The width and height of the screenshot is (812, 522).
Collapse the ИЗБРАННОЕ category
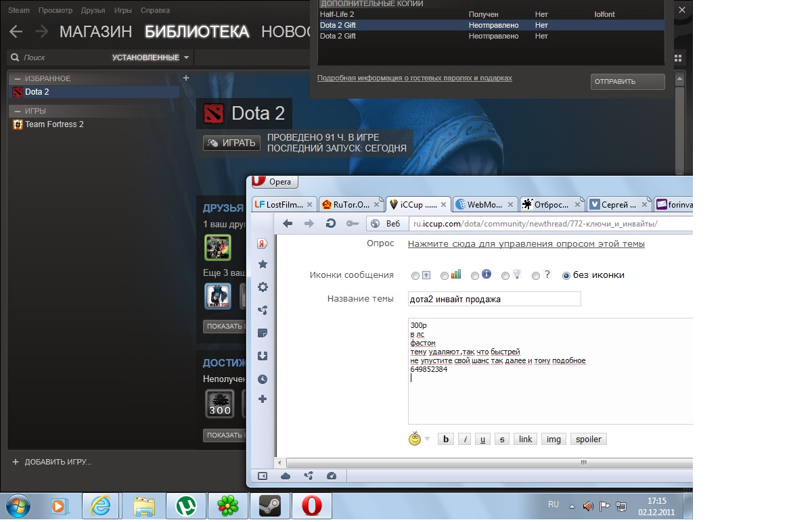pos(18,78)
